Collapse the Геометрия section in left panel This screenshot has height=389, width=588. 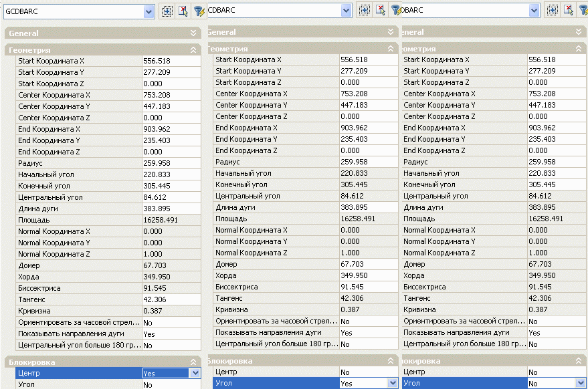click(x=193, y=49)
